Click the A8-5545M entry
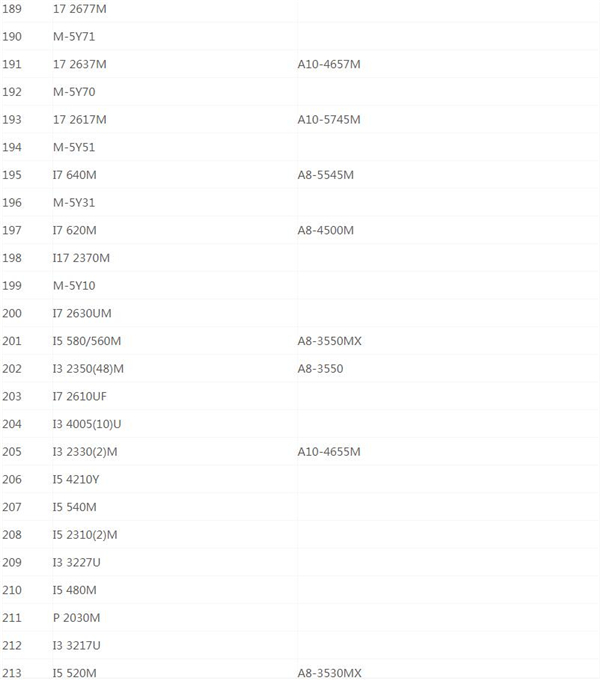This screenshot has width=600, height=680. pos(325,175)
